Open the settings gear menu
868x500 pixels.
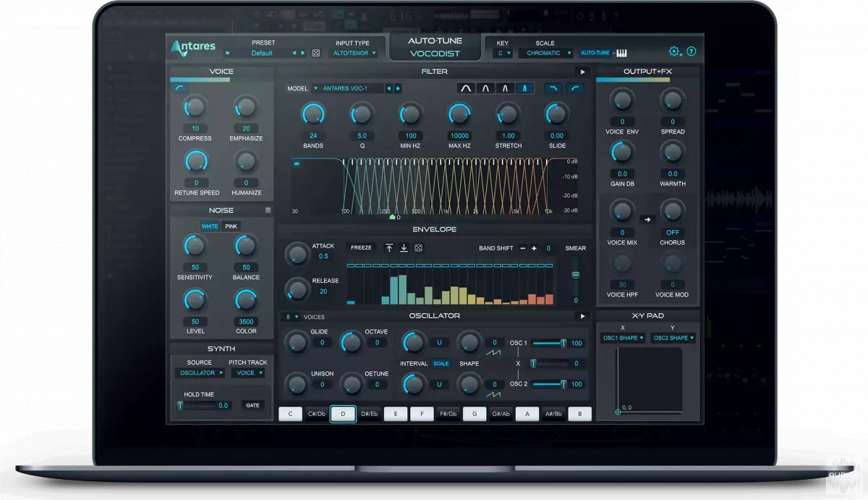click(x=674, y=52)
